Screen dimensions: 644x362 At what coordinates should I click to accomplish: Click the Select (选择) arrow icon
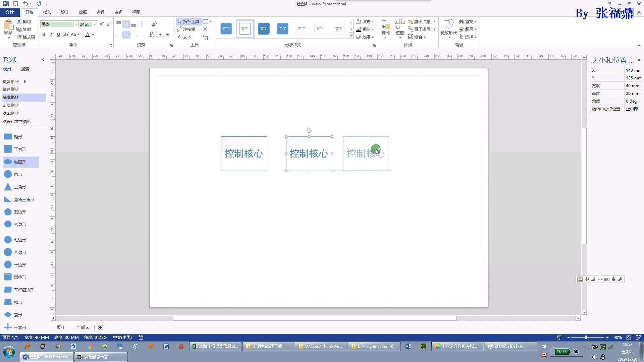(x=462, y=37)
